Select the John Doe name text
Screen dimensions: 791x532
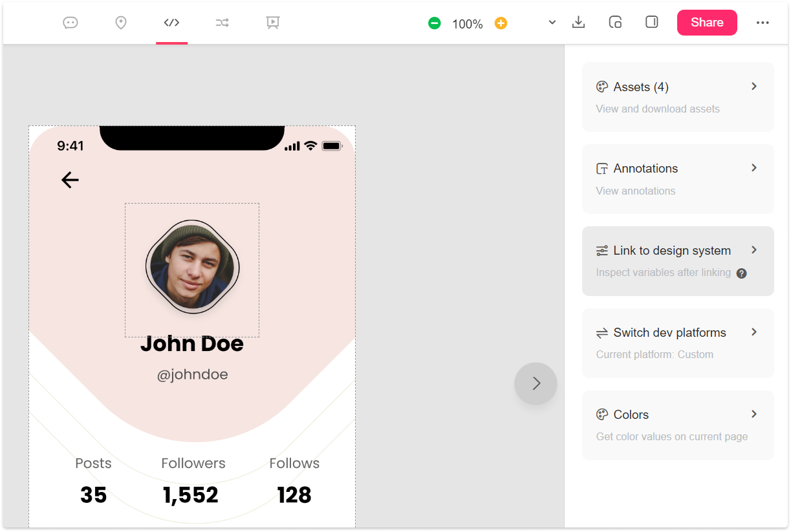pos(192,343)
